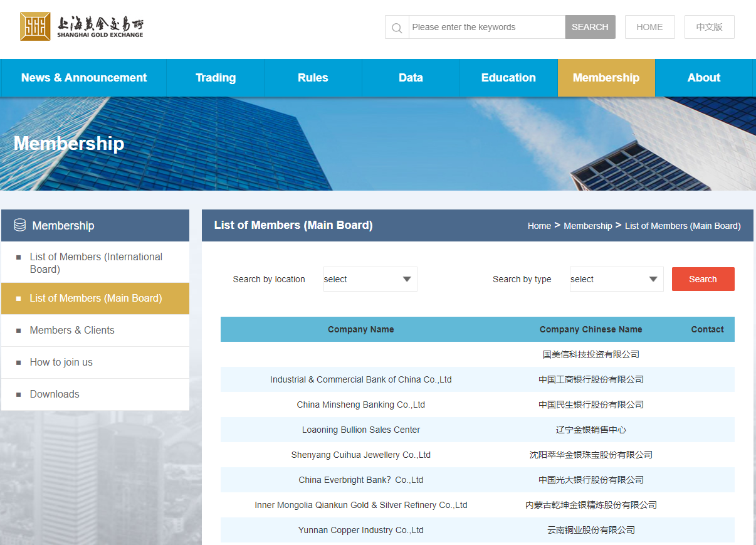Click the red Search button

(x=703, y=279)
